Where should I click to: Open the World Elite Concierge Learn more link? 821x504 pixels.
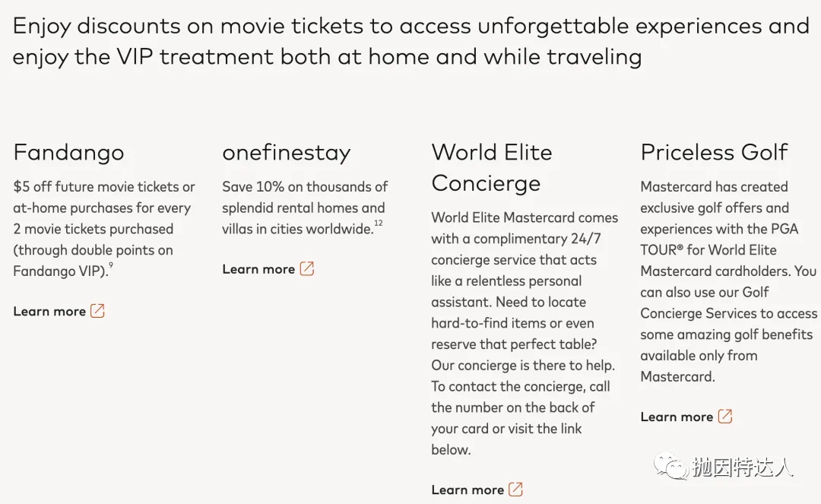pos(468,490)
